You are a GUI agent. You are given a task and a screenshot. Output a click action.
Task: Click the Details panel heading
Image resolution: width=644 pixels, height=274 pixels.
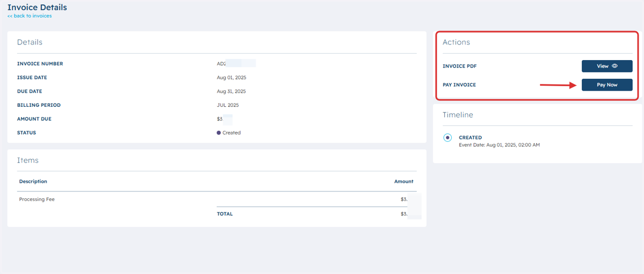click(x=30, y=42)
